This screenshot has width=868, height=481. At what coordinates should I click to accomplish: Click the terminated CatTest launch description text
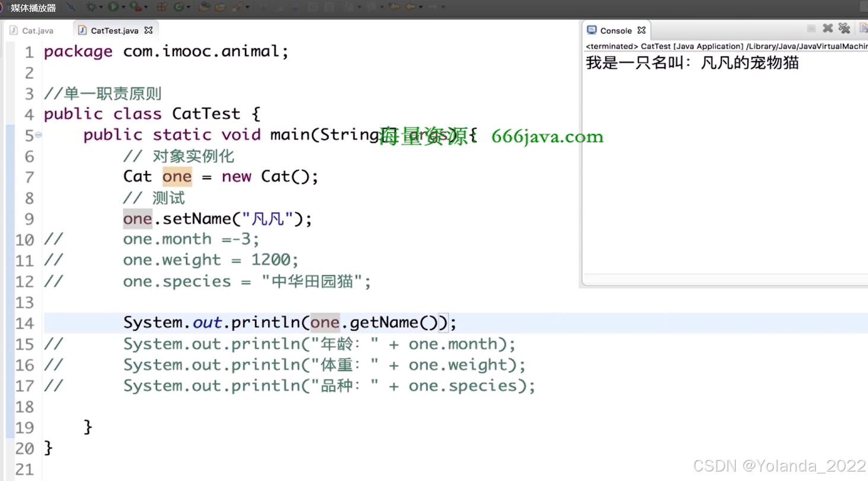click(x=726, y=46)
